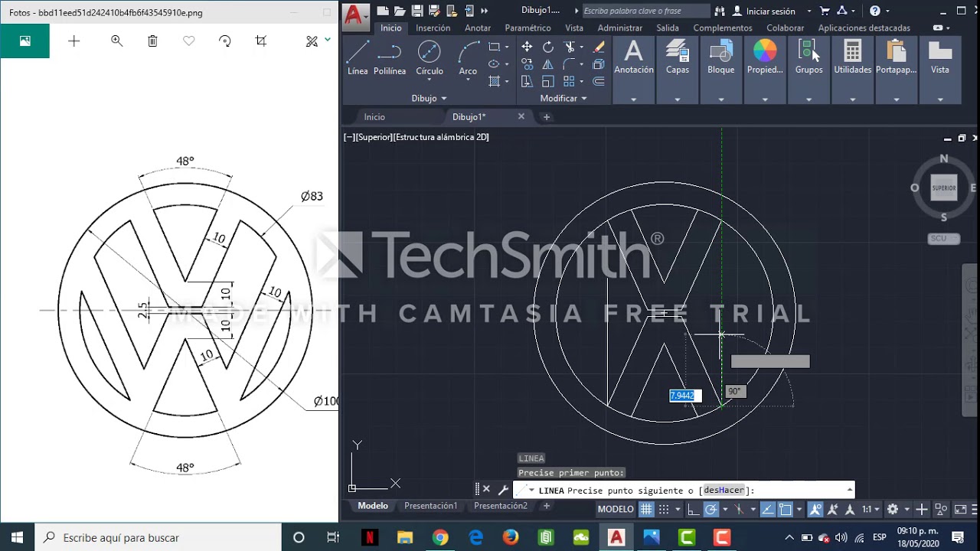The height and width of the screenshot is (551, 980).
Task: Click the Propiedades color wheel
Action: (x=765, y=51)
